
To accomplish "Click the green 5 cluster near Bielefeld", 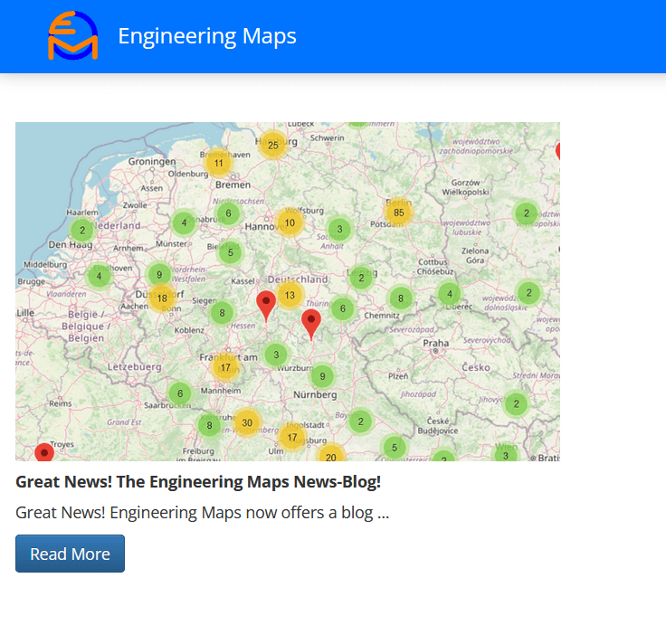I will [x=231, y=252].
